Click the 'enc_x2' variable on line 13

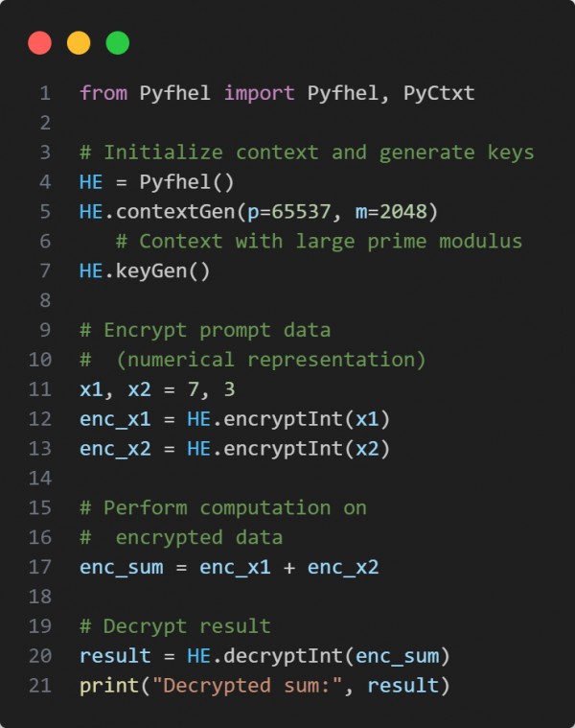[115, 449]
